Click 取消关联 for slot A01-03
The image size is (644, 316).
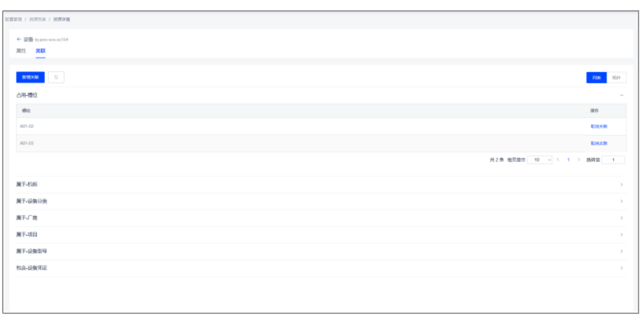click(x=599, y=144)
